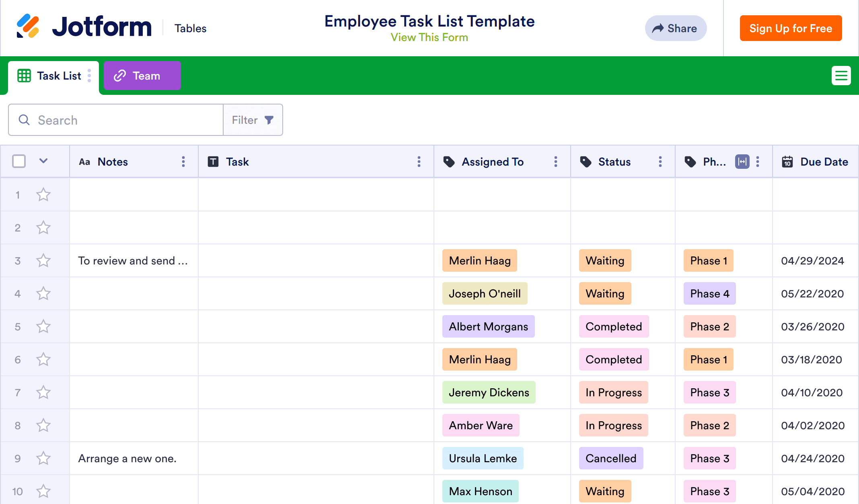Click Sign Up for Free button
This screenshot has width=859, height=504.
(x=791, y=28)
